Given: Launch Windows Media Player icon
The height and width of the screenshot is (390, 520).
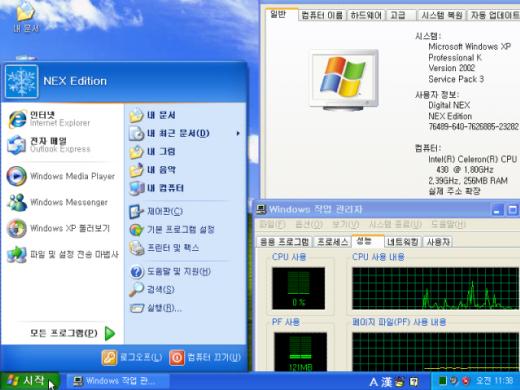Looking at the screenshot, I should 17,176.
